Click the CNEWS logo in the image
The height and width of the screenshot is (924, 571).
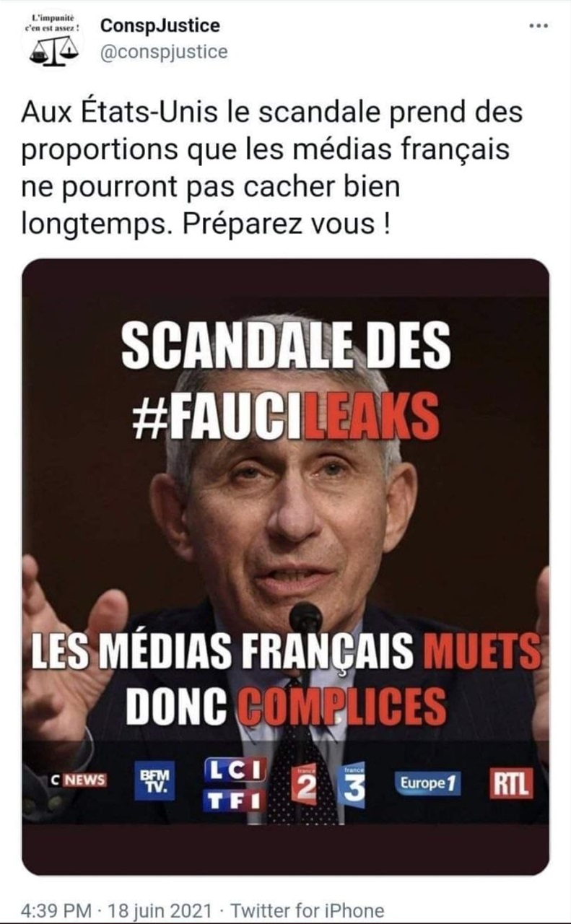[77, 780]
